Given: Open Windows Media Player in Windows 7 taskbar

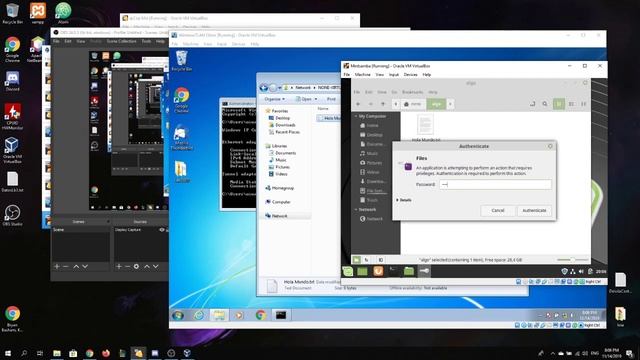Looking at the screenshot, I should click(239, 315).
